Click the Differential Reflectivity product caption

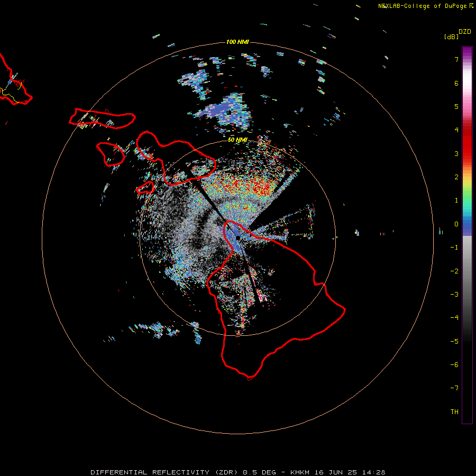point(237,472)
